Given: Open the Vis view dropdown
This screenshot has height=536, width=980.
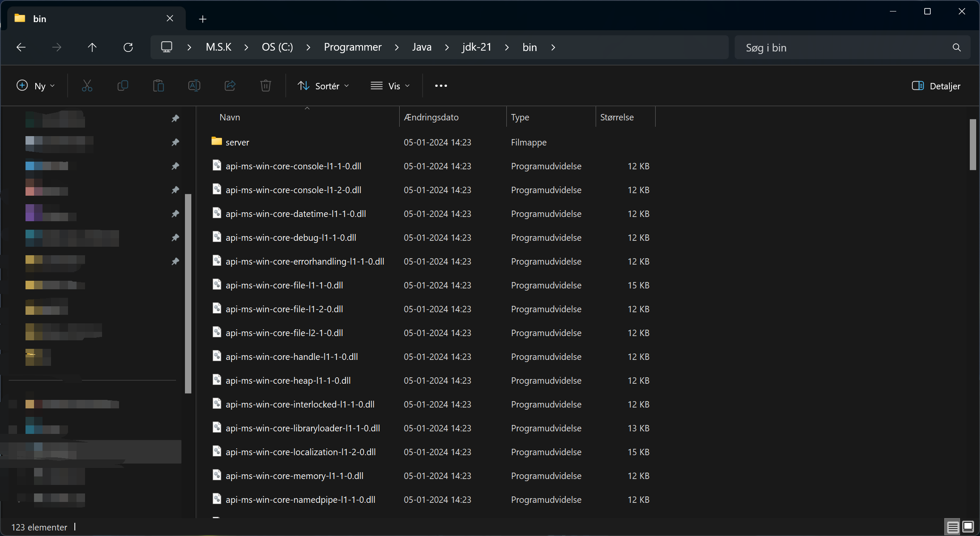Looking at the screenshot, I should point(390,86).
